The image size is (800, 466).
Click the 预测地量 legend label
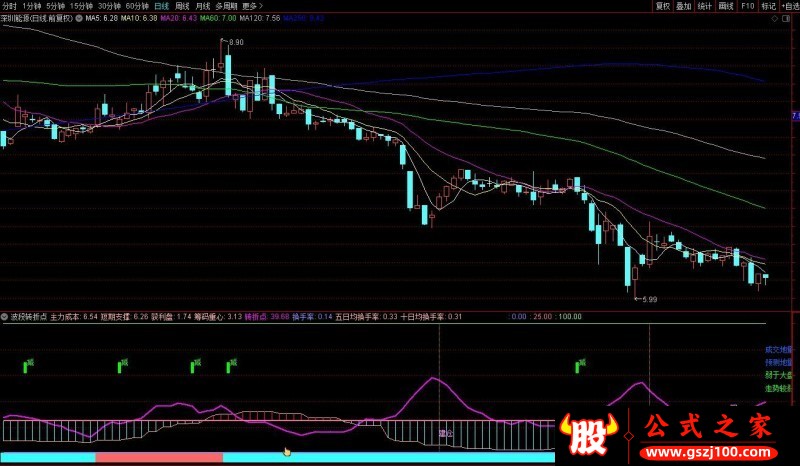pyautogui.click(x=779, y=362)
